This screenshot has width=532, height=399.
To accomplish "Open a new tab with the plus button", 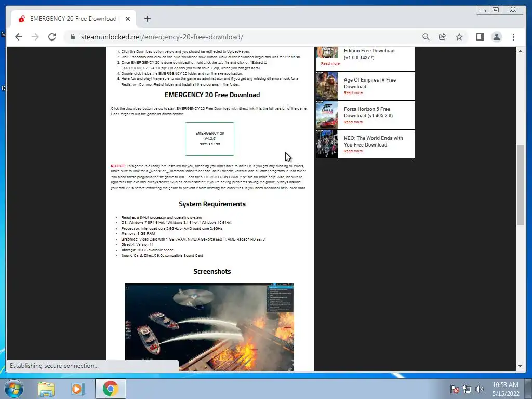I will pyautogui.click(x=147, y=19).
